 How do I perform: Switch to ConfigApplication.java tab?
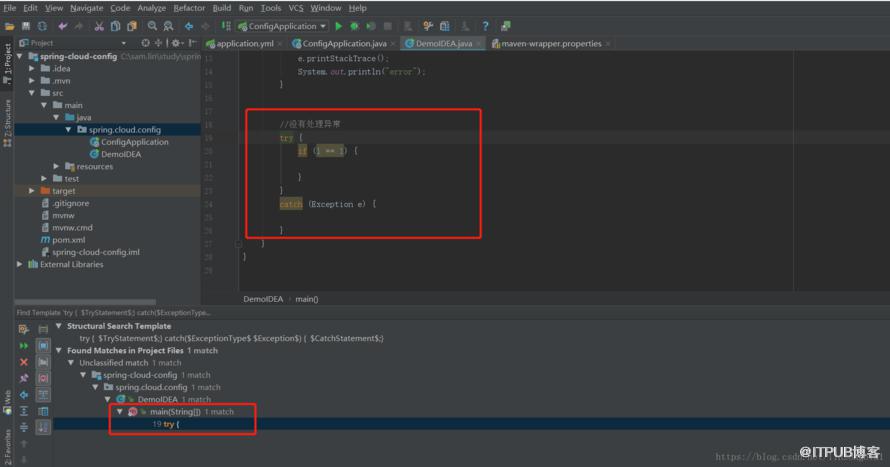(x=344, y=44)
